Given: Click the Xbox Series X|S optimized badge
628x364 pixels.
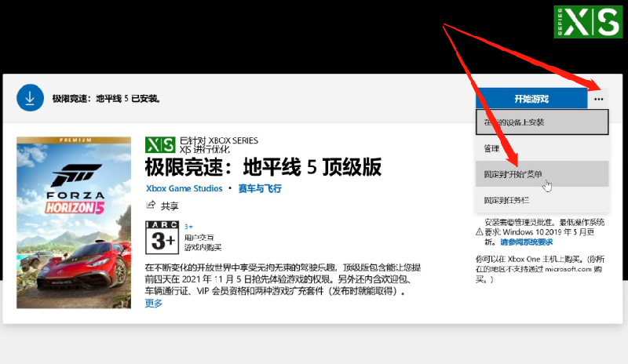Looking at the screenshot, I should click(160, 145).
